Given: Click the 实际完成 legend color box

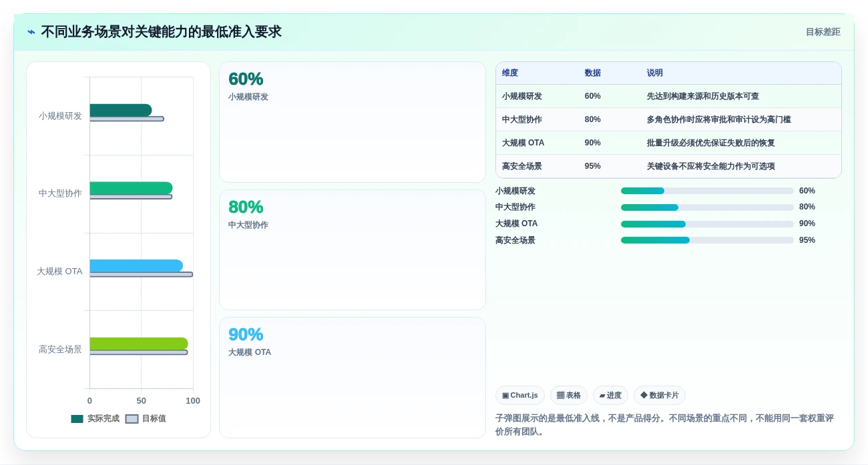Looking at the screenshot, I should point(77,419).
